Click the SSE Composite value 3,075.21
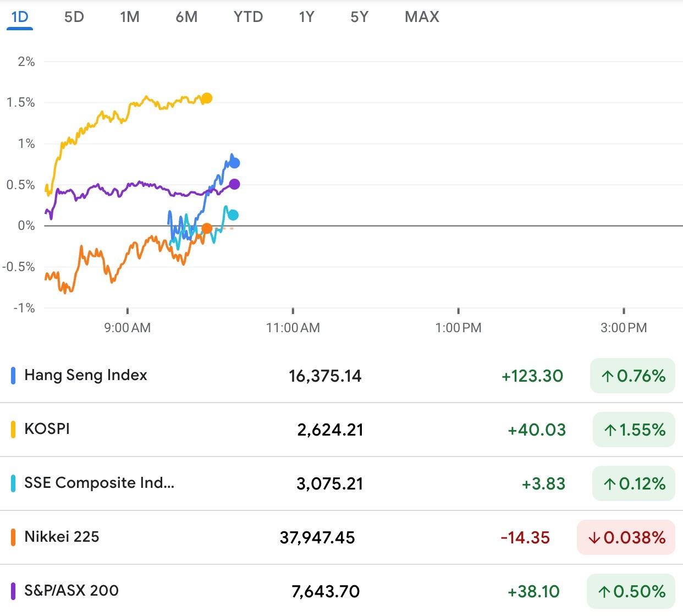This screenshot has width=683, height=616. coord(330,484)
